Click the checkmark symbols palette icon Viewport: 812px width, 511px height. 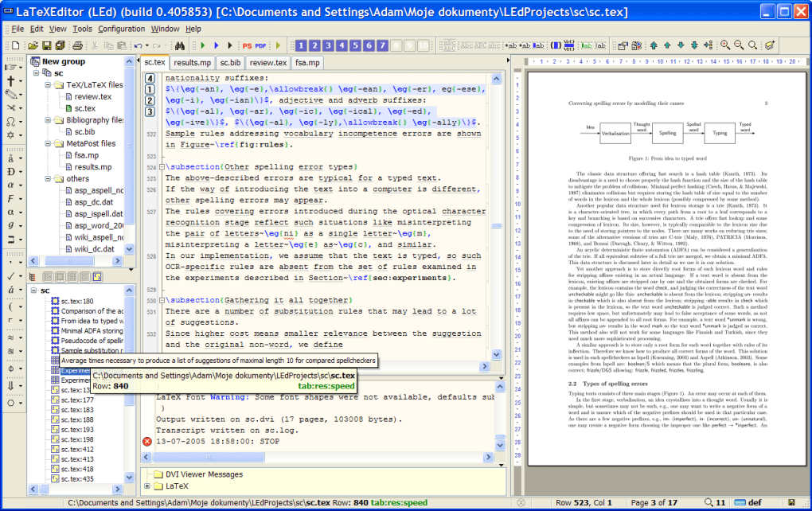point(11,276)
